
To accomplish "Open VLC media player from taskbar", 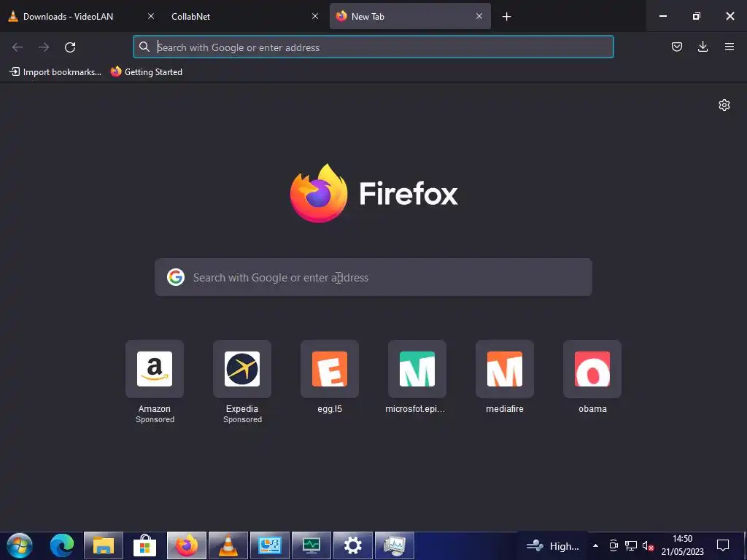I will click(228, 545).
